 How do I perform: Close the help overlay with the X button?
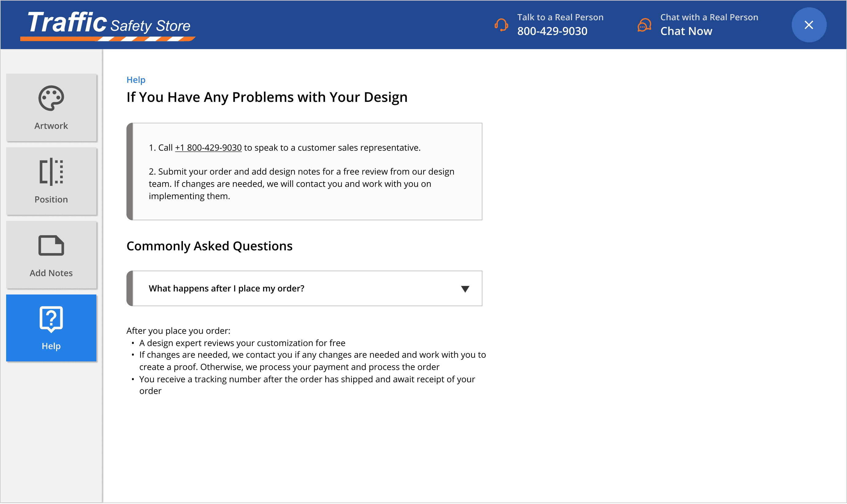808,25
